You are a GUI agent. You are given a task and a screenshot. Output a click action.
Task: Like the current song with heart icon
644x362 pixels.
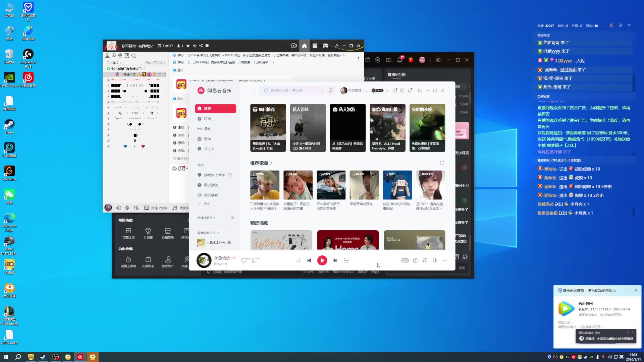pyautogui.click(x=244, y=260)
